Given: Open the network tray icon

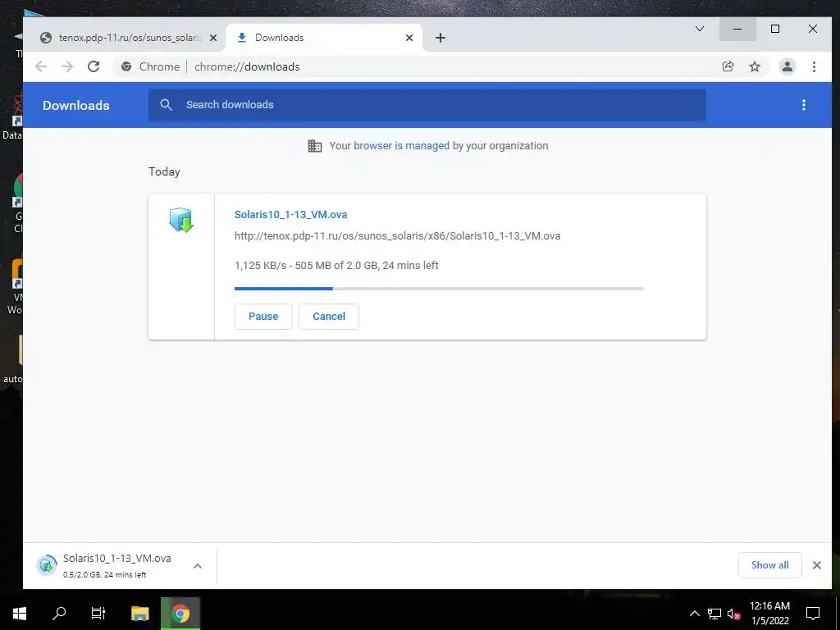Looking at the screenshot, I should coord(714,614).
